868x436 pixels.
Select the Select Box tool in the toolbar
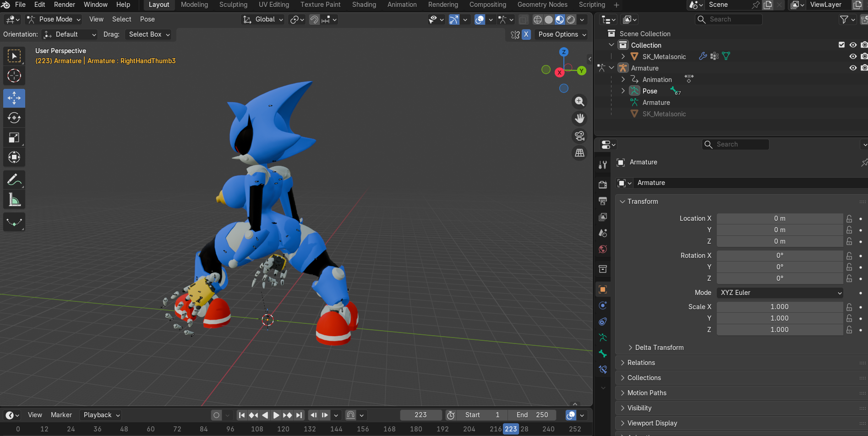pos(14,56)
